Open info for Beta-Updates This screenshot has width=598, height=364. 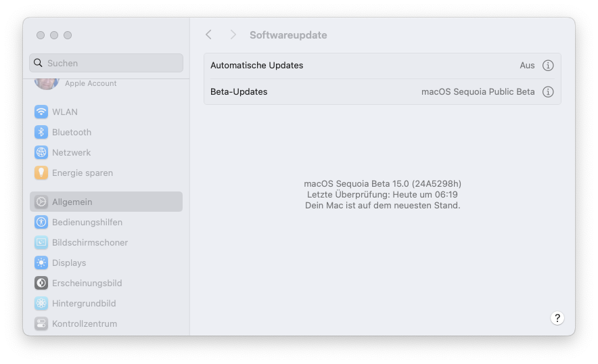click(x=549, y=92)
